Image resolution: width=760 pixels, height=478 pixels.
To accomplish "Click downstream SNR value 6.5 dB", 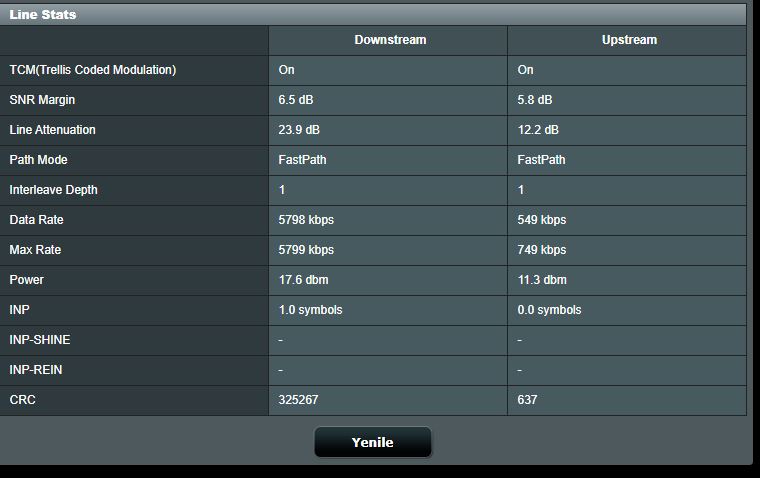I will pyautogui.click(x=296, y=100).
